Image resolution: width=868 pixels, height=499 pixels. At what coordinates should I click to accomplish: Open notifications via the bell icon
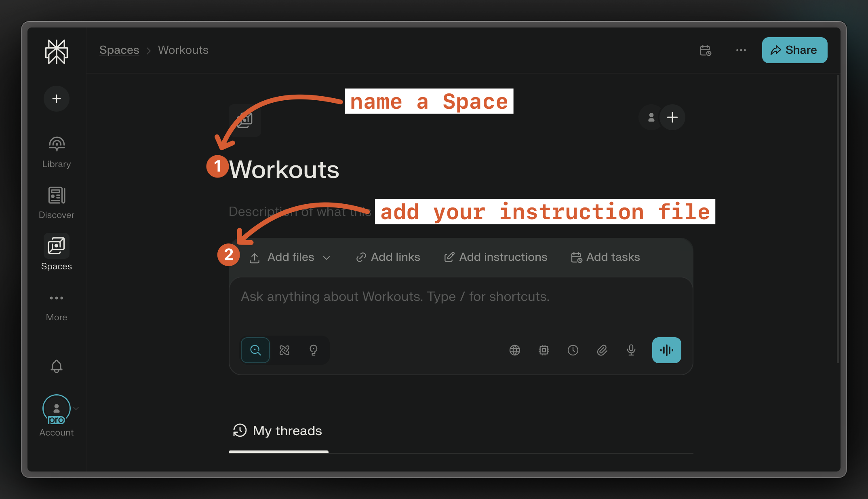tap(56, 366)
